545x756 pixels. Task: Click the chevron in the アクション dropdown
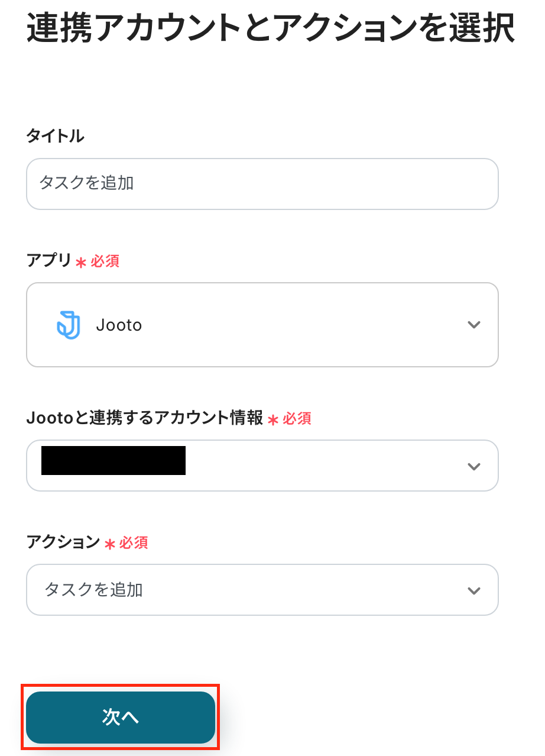click(473, 590)
